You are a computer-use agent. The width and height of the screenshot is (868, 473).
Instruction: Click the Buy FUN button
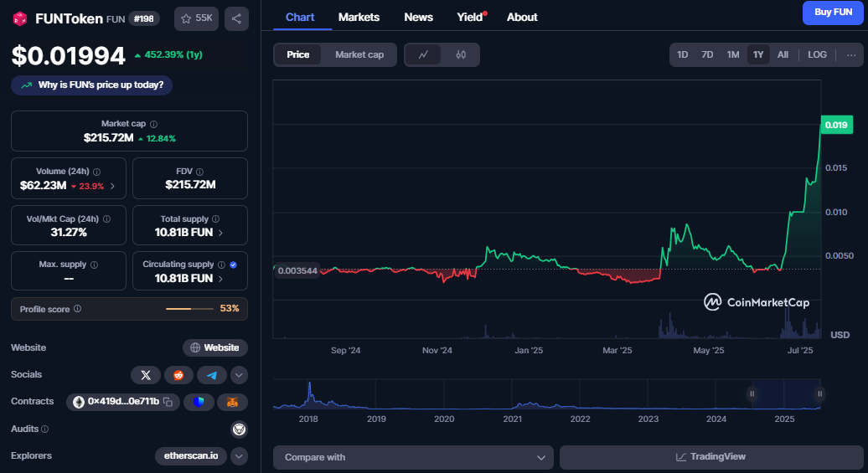(x=833, y=13)
